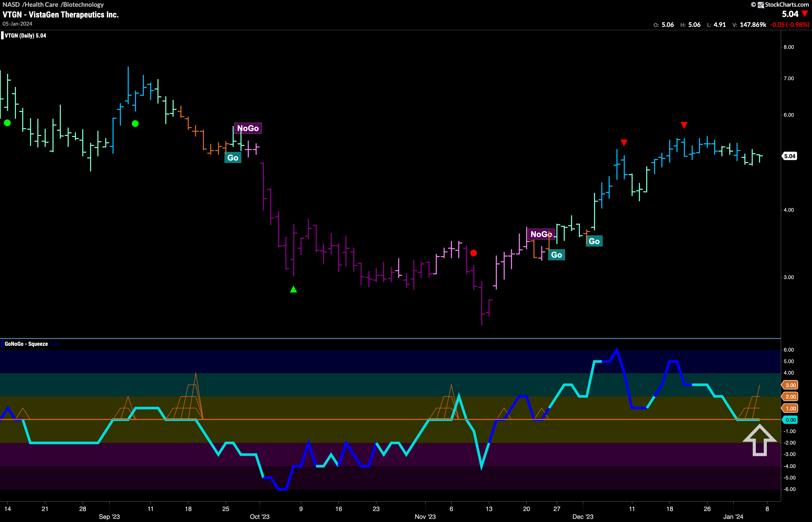Viewport: 812px width, 522px height.
Task: Click the VTGN (Daily) 5.04 legend label
Action: (25, 35)
